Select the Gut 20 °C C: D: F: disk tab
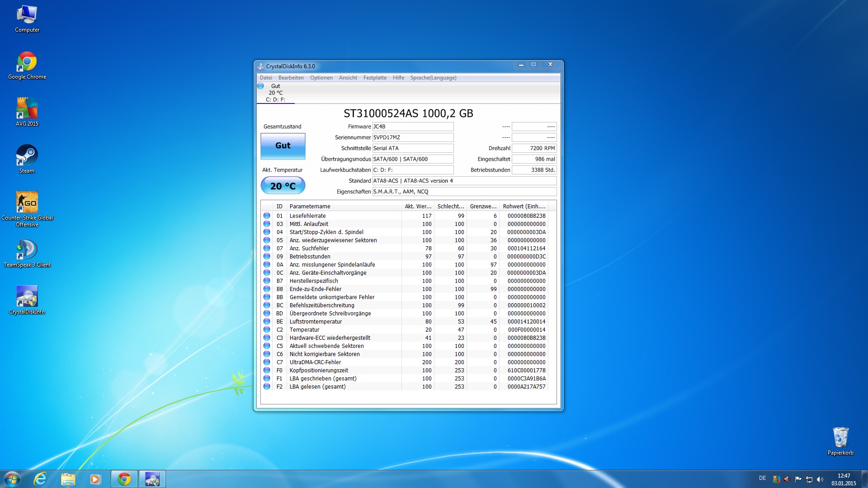This screenshot has height=488, width=868. click(275, 93)
